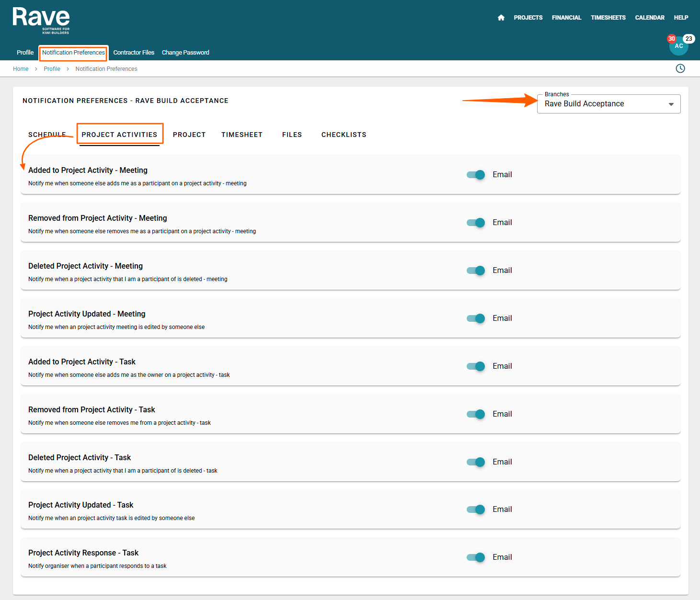This screenshot has width=700, height=600.
Task: Click the Rave logo
Action: pyautogui.click(x=41, y=21)
